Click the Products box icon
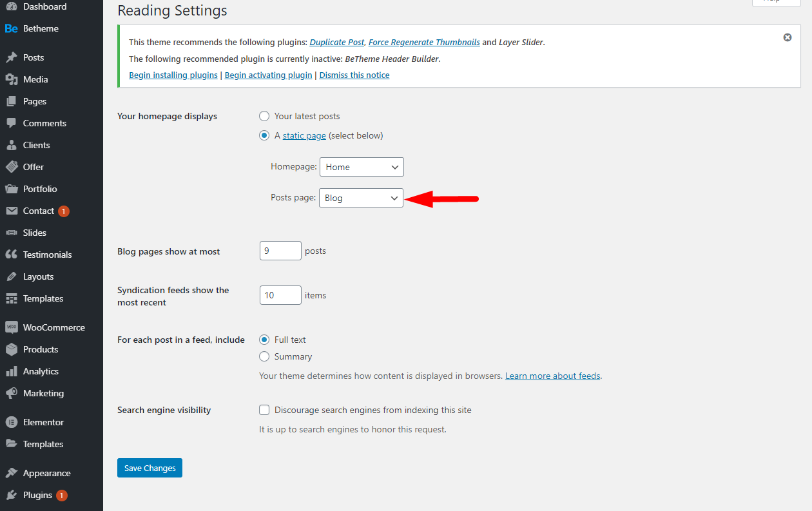Viewport: 812px width, 511px height. [x=11, y=349]
